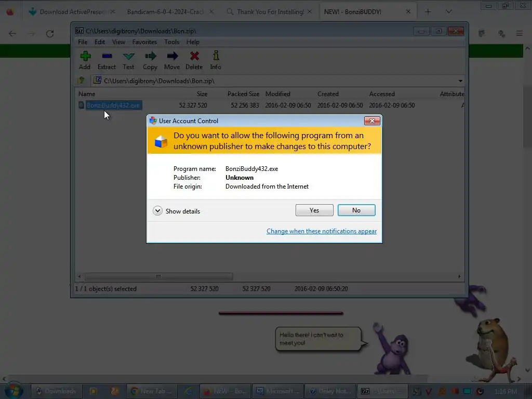Viewport: 532px width, 399px height.
Task: Close the User Account Control dialog
Action: coord(372,121)
